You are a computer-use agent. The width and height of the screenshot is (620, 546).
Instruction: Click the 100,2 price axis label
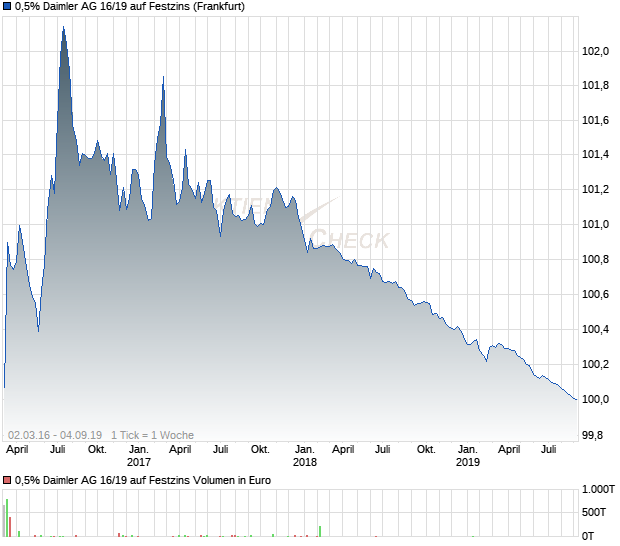coord(595,364)
